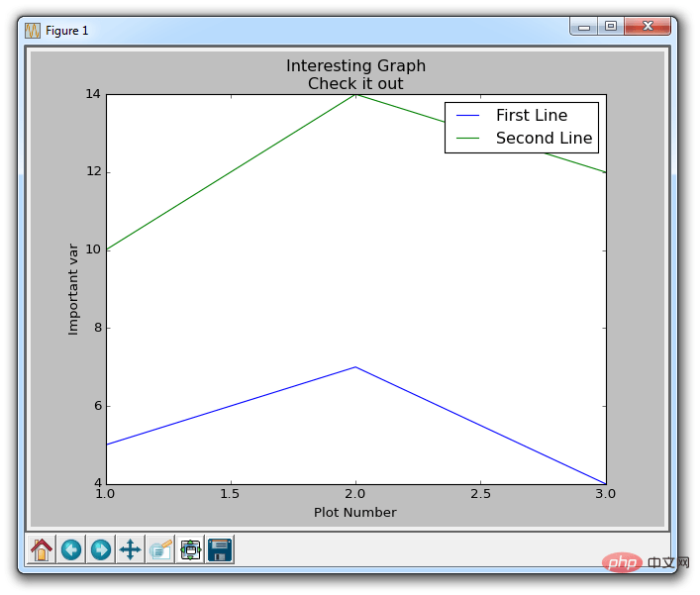Click the 'Interesting Graph' title text
Viewport: 700px width, 595px height.
coord(355,65)
